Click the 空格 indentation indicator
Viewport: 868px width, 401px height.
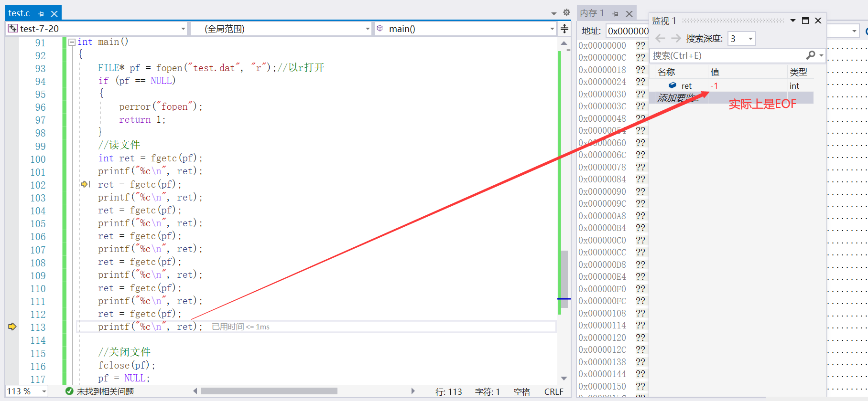click(x=522, y=391)
